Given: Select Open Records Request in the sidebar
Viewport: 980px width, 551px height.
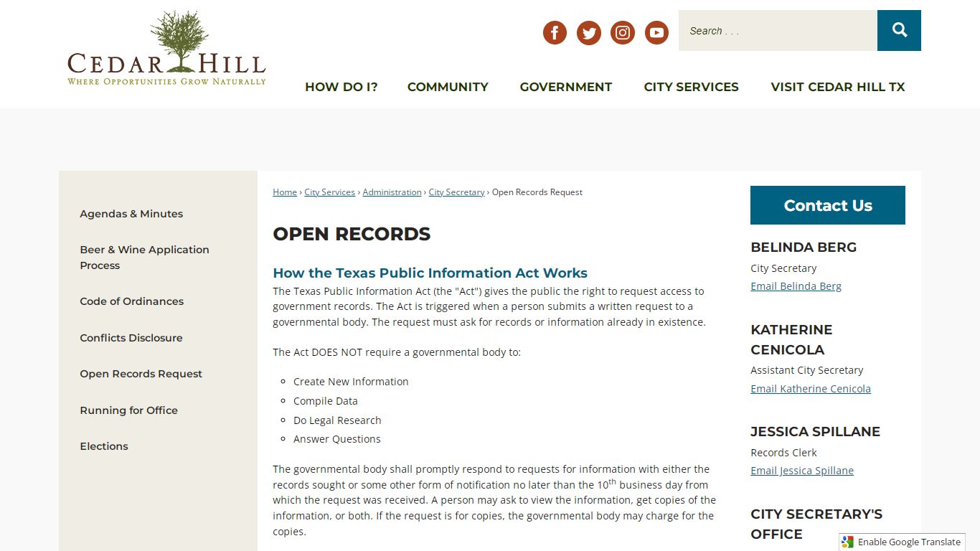Looking at the screenshot, I should [x=141, y=374].
